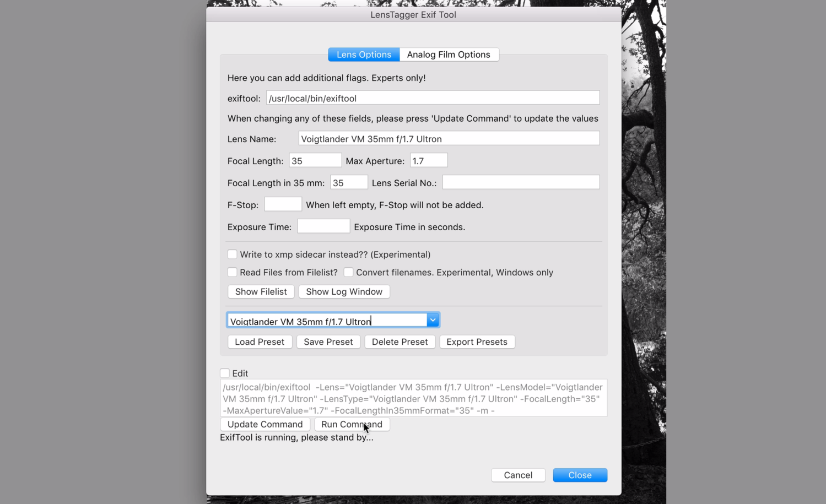The width and height of the screenshot is (826, 504).
Task: Delete the Voigtlander preset
Action: (399, 342)
